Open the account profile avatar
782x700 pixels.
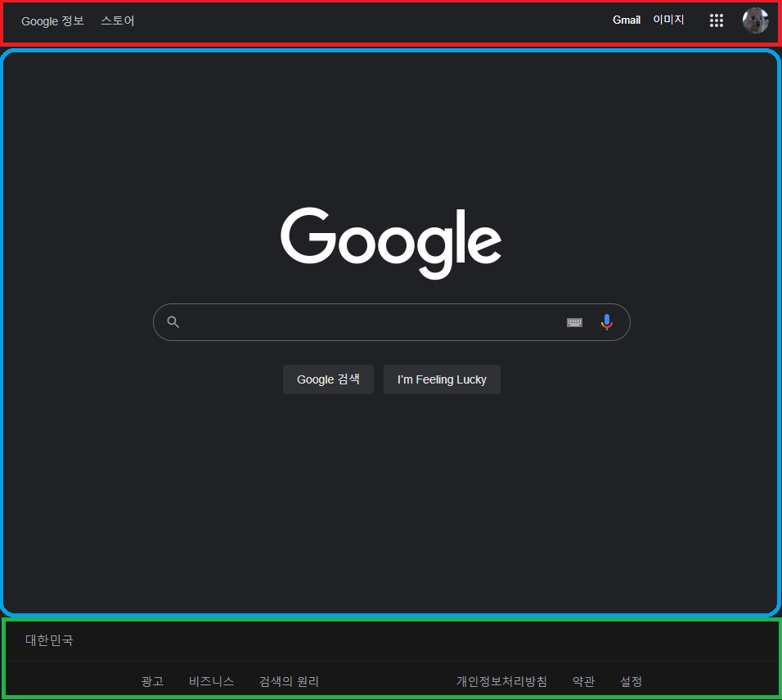(755, 20)
